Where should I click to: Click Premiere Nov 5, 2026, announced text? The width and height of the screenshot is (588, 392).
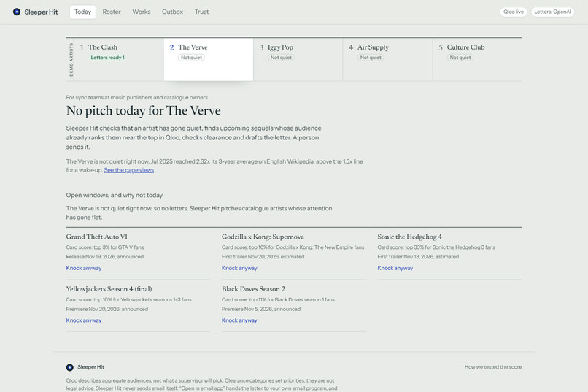[x=261, y=309]
